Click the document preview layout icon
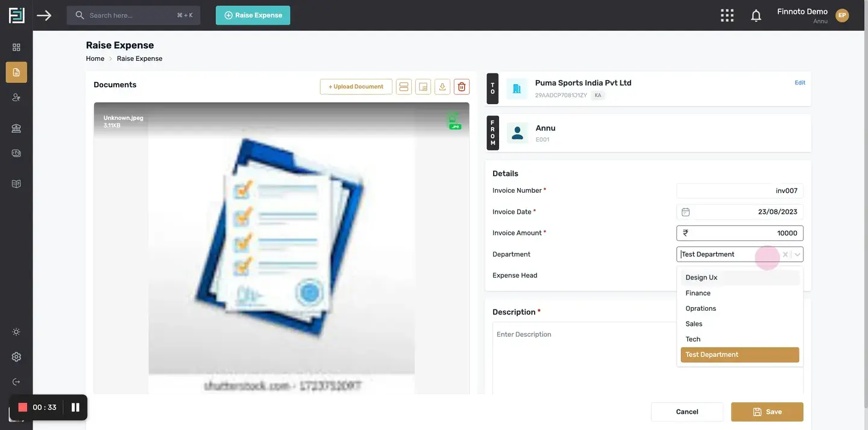868x430 pixels. point(423,87)
